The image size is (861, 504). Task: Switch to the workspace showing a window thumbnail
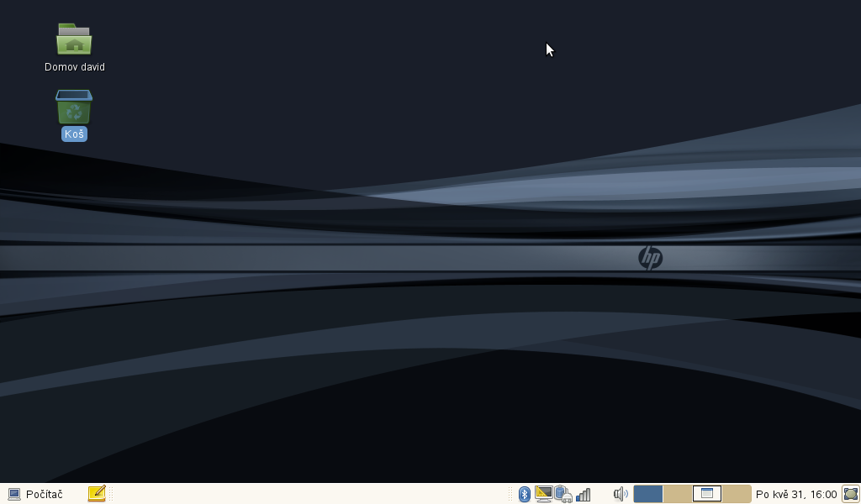coord(706,494)
